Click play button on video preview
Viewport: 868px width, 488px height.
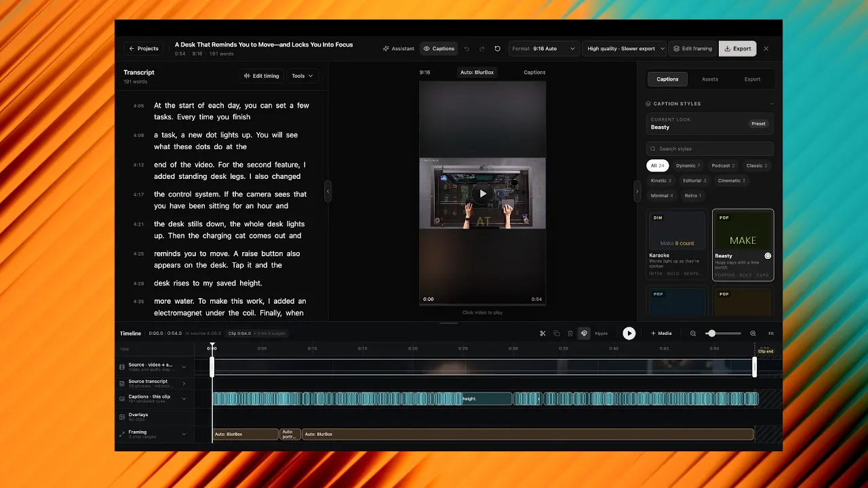[482, 193]
